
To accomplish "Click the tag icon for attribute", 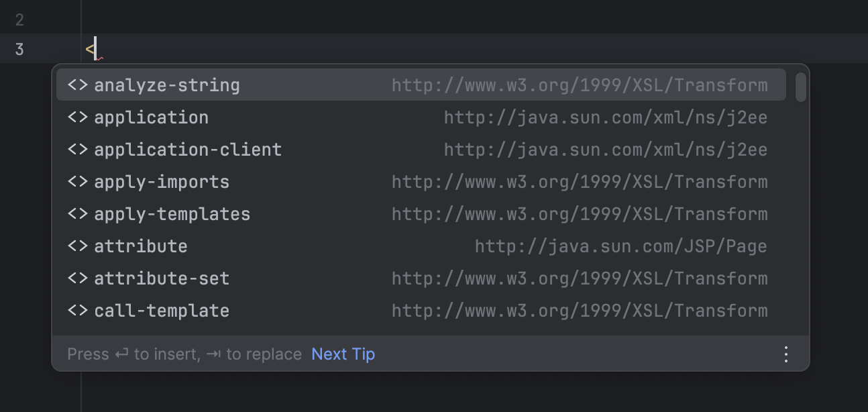I will coord(76,246).
